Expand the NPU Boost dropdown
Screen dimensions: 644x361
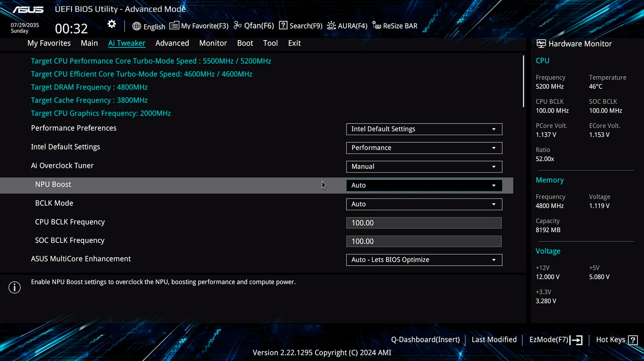[x=424, y=185]
